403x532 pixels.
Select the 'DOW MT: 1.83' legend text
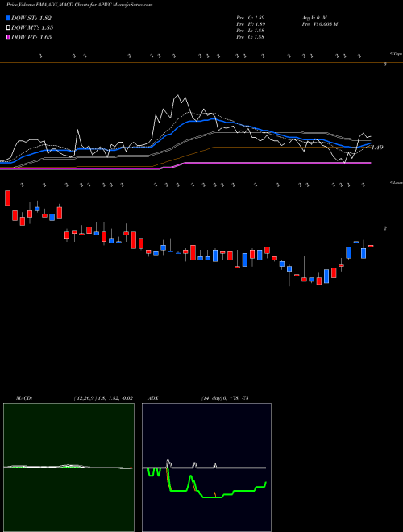pyautogui.click(x=32, y=27)
